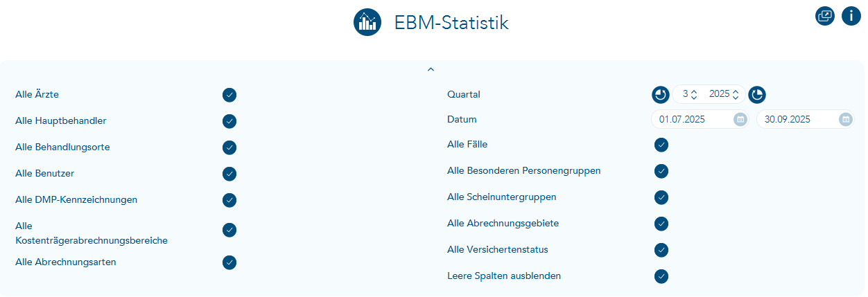Click the EBM-Statistik chart logo icon
868x297 pixels.
pyautogui.click(x=367, y=22)
